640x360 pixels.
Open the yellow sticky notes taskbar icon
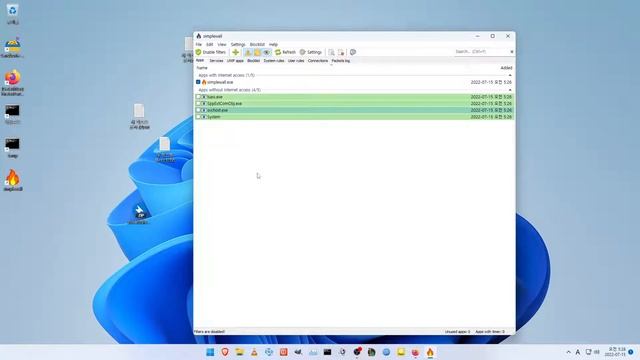coord(401,352)
